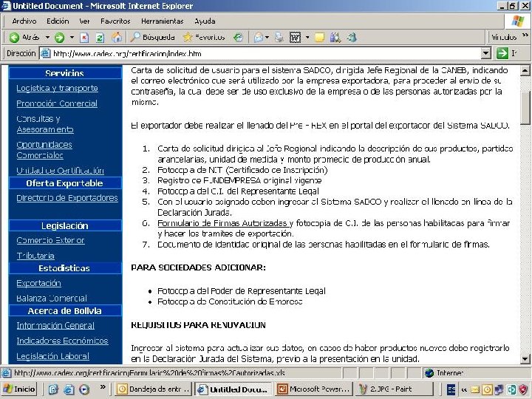This screenshot has height=399, width=532.
Task: Open the Ver menu
Action: pos(84,21)
